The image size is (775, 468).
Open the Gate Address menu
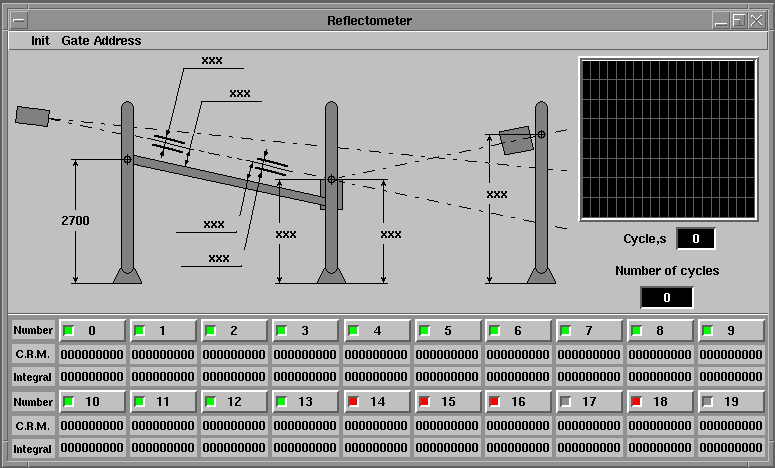(101, 41)
